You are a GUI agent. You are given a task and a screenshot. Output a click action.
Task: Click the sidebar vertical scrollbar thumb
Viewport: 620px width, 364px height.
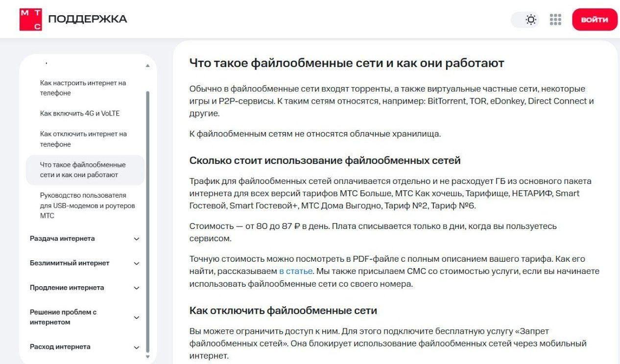click(148, 220)
